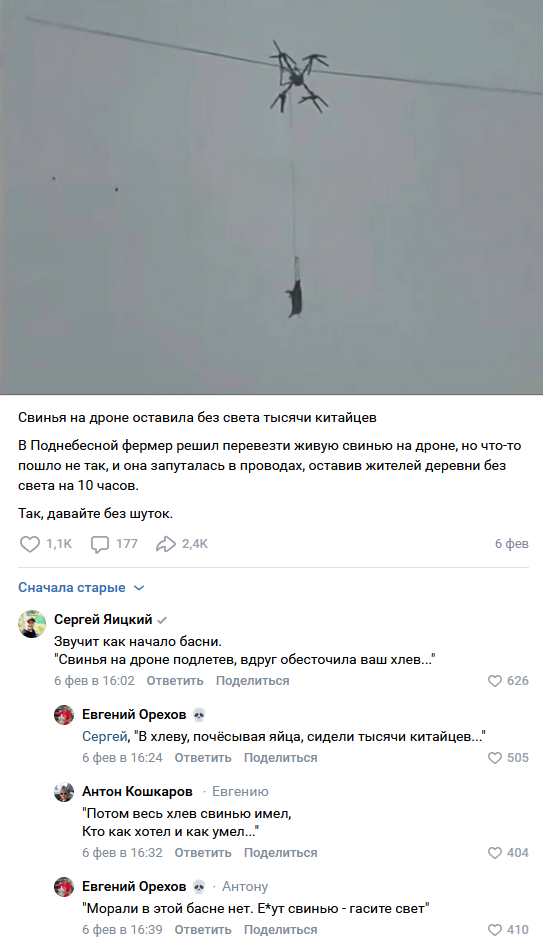543x943 pixels.
Task: Open post comments via speech bubble icon
Action: (x=99, y=544)
